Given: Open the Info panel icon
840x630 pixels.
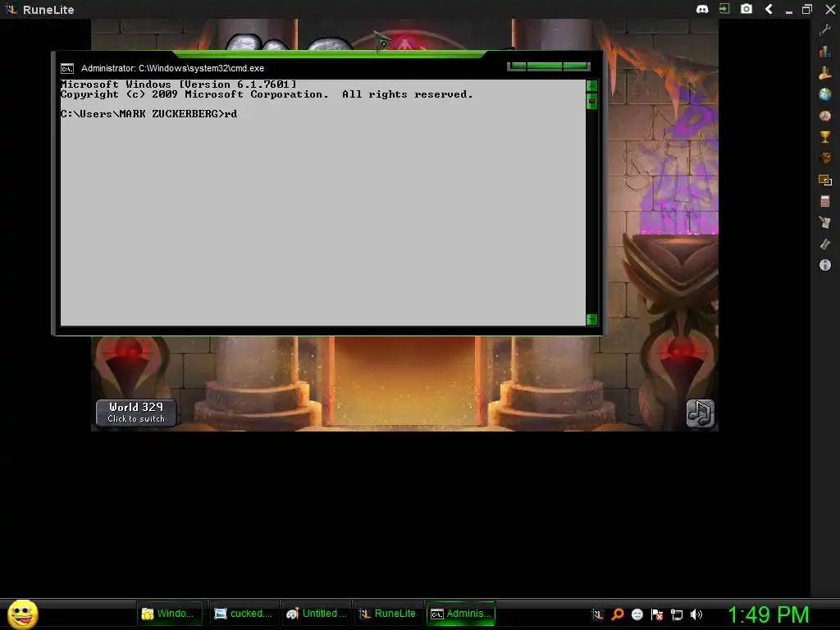Looking at the screenshot, I should [825, 265].
